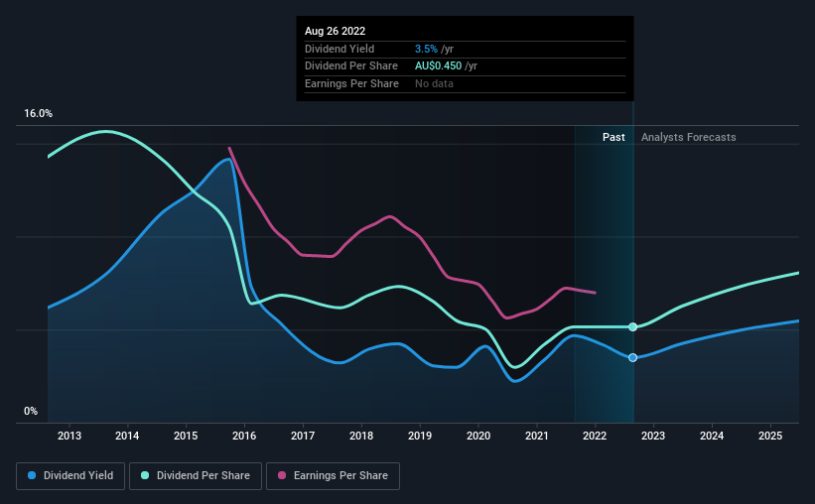Click the 2025 x-axis label
Image resolution: width=815 pixels, height=504 pixels.
pyautogui.click(x=770, y=436)
